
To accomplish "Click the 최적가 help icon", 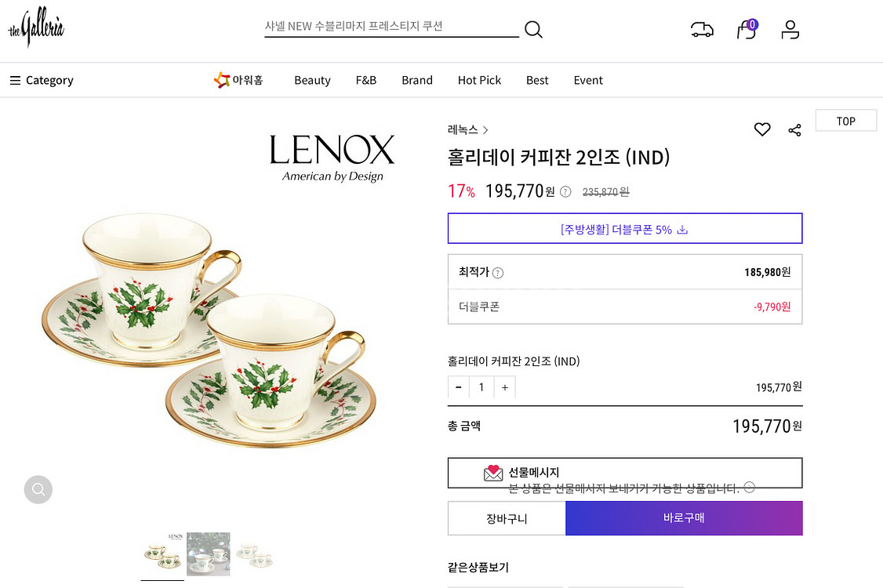I will pos(498,273).
